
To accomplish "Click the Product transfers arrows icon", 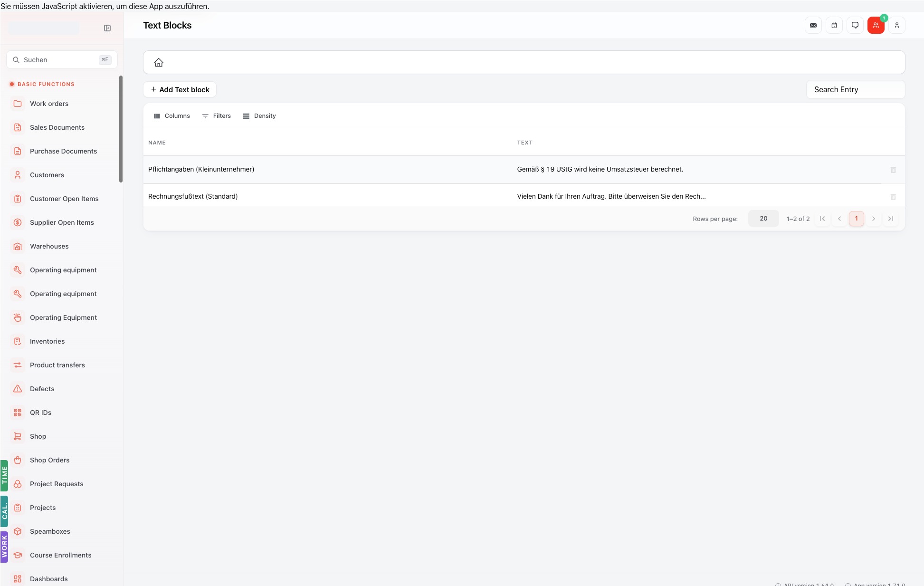I will click(18, 365).
